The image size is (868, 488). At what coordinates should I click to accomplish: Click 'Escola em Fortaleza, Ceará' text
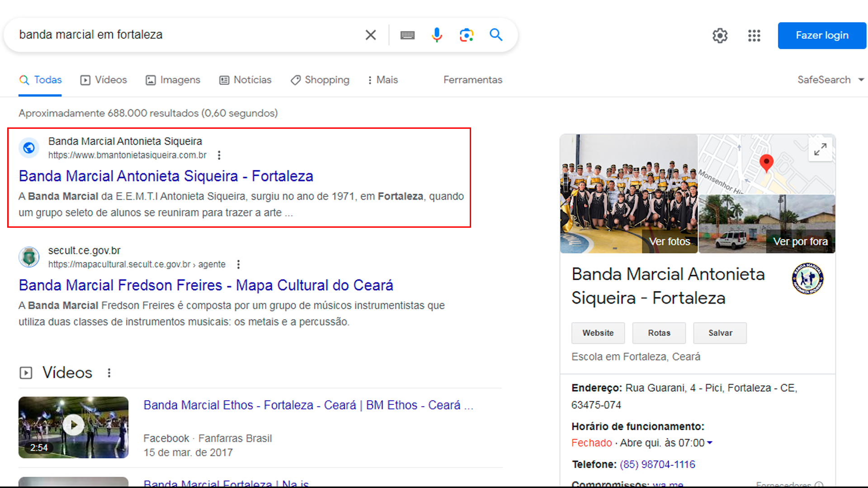click(x=636, y=357)
